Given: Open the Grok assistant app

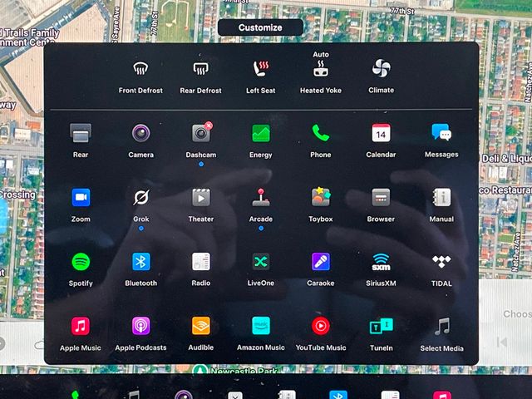Looking at the screenshot, I should (x=140, y=198).
